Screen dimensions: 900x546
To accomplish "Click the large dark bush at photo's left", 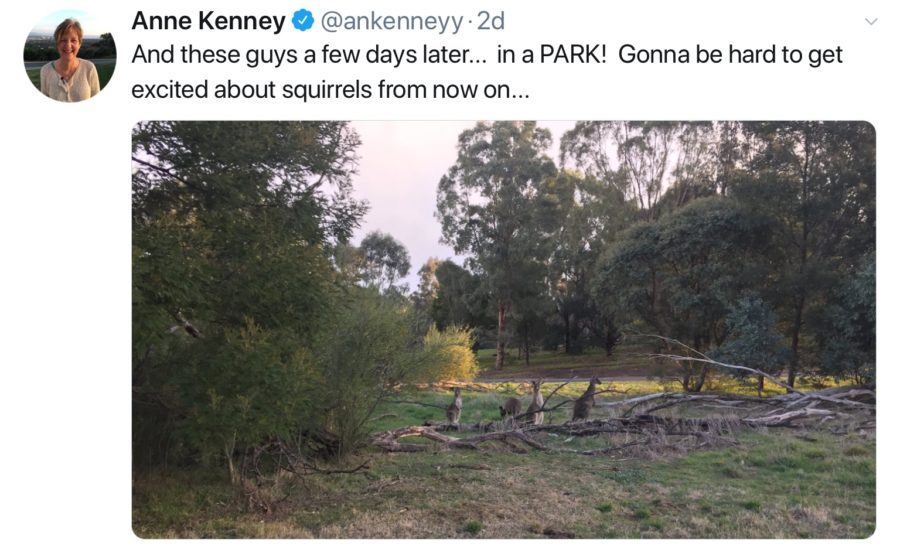I will pyautogui.click(x=220, y=300).
